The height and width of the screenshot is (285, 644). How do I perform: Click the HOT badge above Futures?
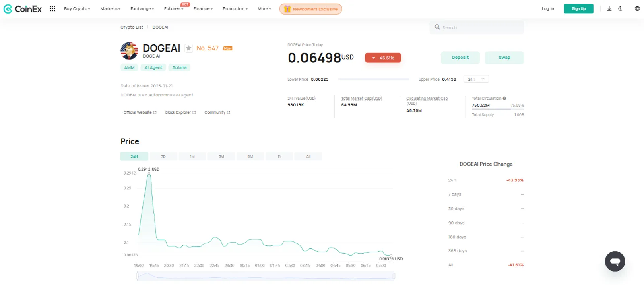(x=185, y=4)
